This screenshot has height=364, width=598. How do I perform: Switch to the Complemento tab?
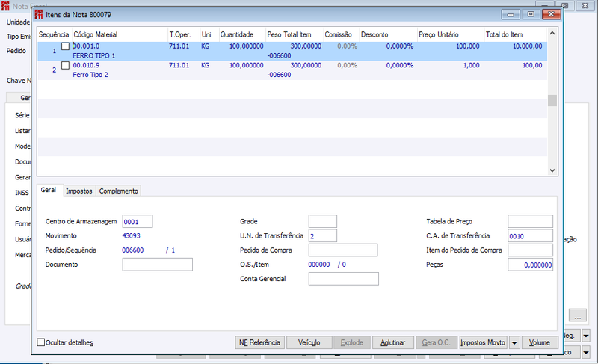119,191
